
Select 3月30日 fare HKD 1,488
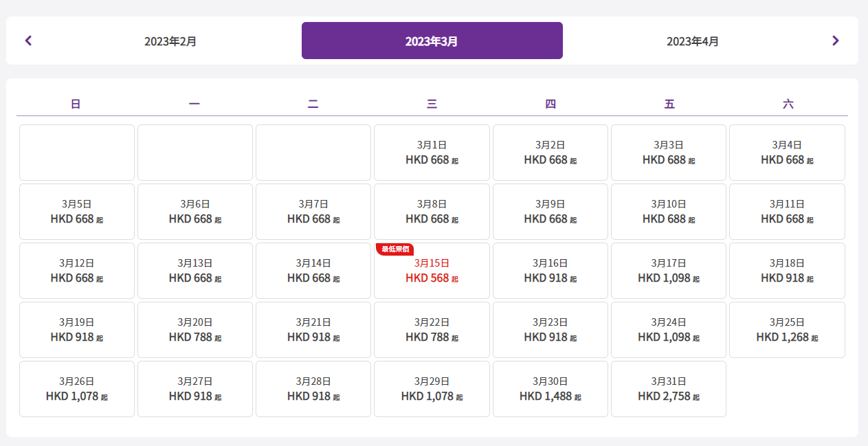point(550,389)
